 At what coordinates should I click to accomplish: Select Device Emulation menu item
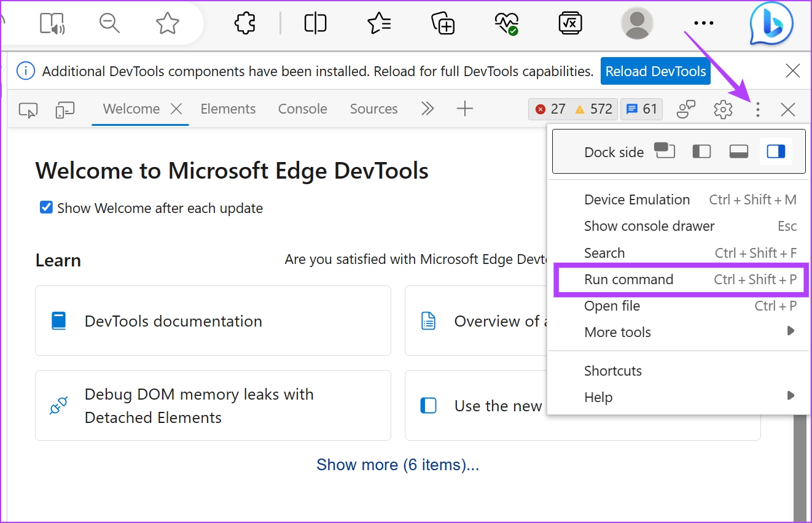point(678,200)
